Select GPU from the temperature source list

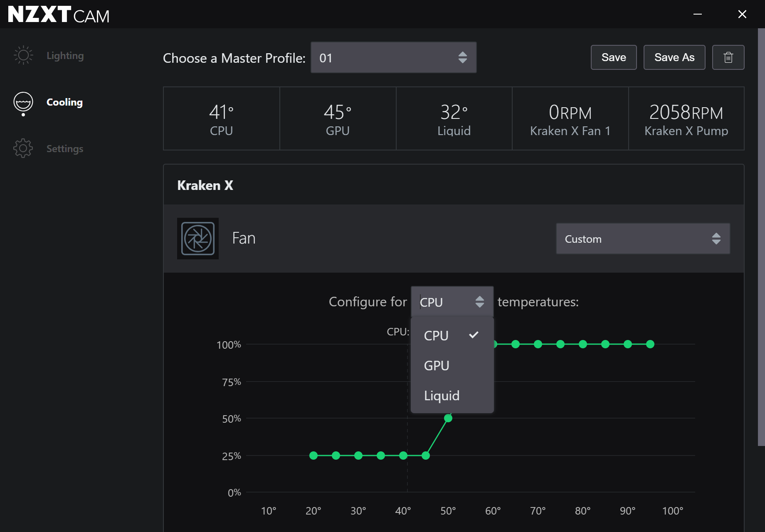(437, 366)
